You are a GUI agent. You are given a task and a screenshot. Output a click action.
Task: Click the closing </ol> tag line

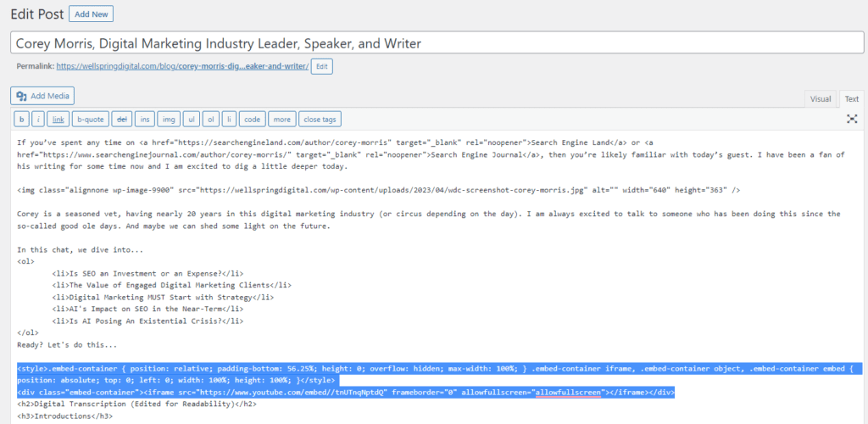[x=28, y=332]
